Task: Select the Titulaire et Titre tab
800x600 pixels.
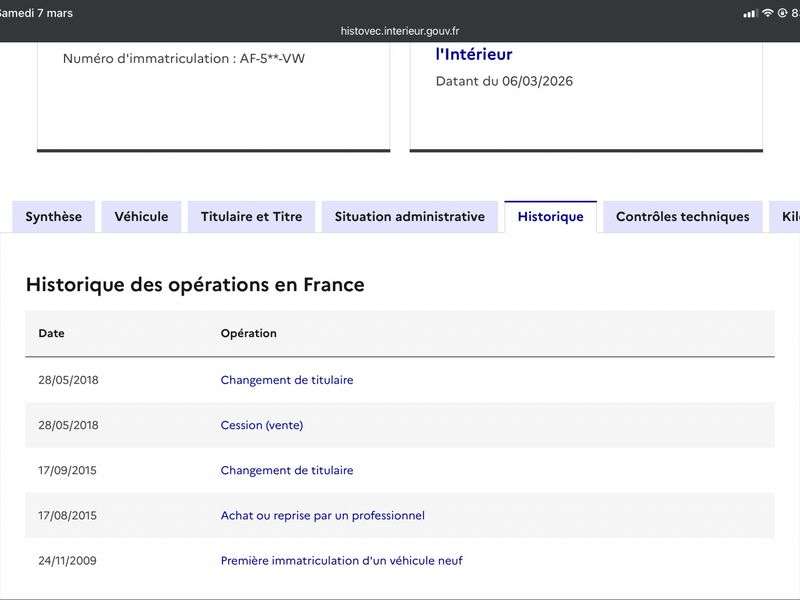Action: click(251, 217)
